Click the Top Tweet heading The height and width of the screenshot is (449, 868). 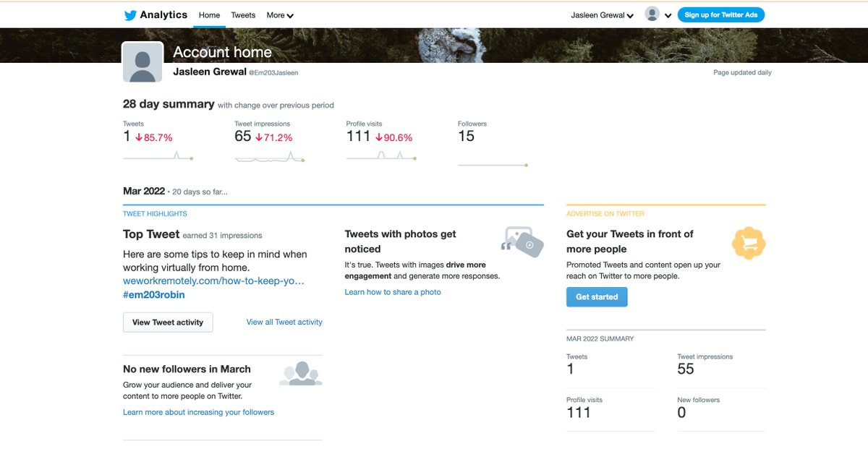(151, 234)
